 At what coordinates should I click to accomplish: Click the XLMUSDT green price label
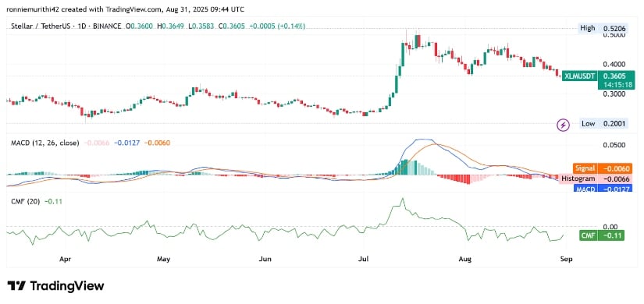tap(599, 80)
